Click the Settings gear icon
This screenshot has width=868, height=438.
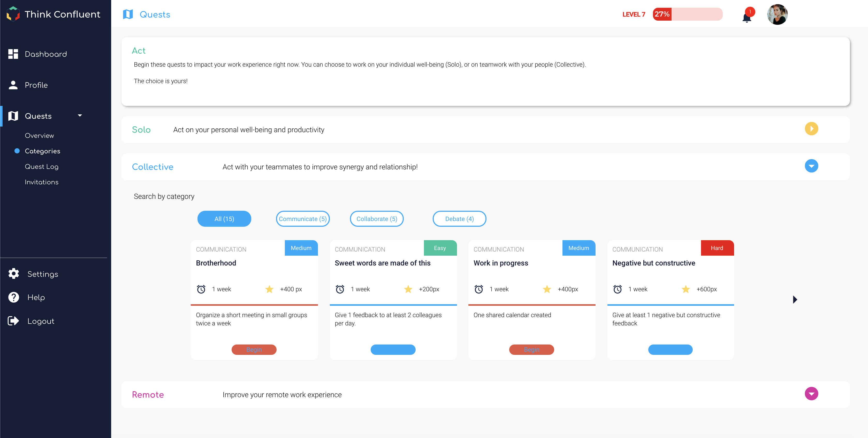[13, 274]
